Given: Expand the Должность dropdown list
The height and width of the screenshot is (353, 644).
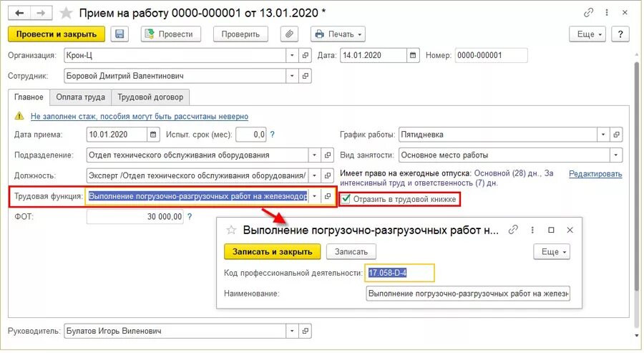Looking at the screenshot, I should tap(314, 175).
